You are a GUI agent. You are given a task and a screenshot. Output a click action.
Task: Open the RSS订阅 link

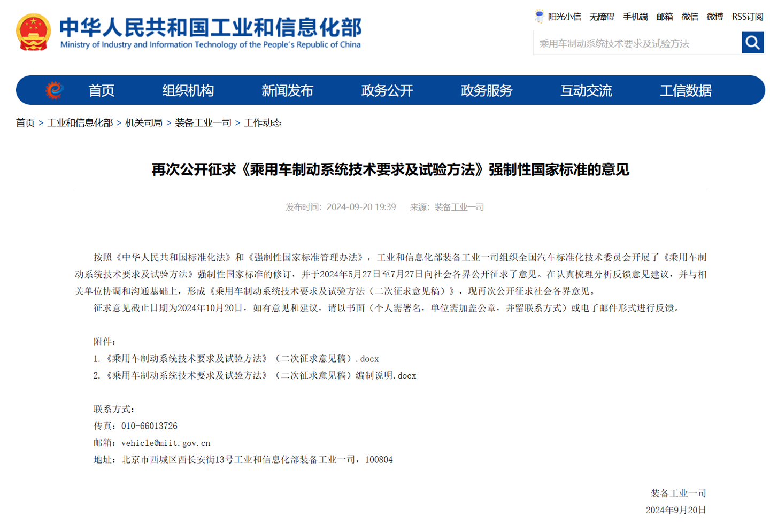point(748,17)
